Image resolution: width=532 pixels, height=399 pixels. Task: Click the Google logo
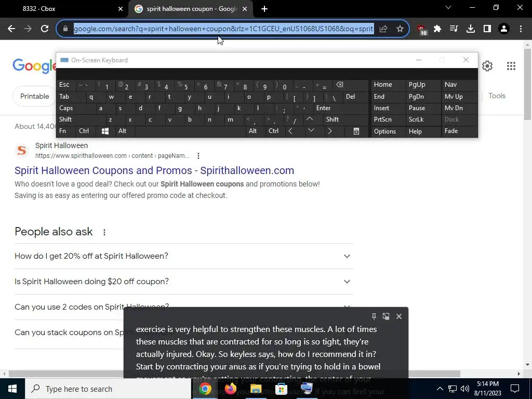[34, 66]
